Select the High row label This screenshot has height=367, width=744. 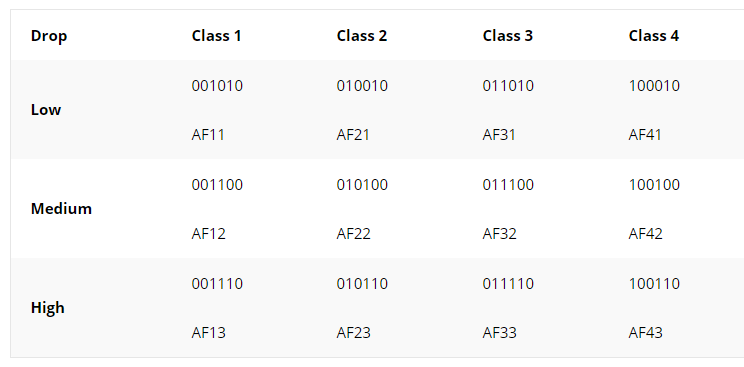pos(47,308)
